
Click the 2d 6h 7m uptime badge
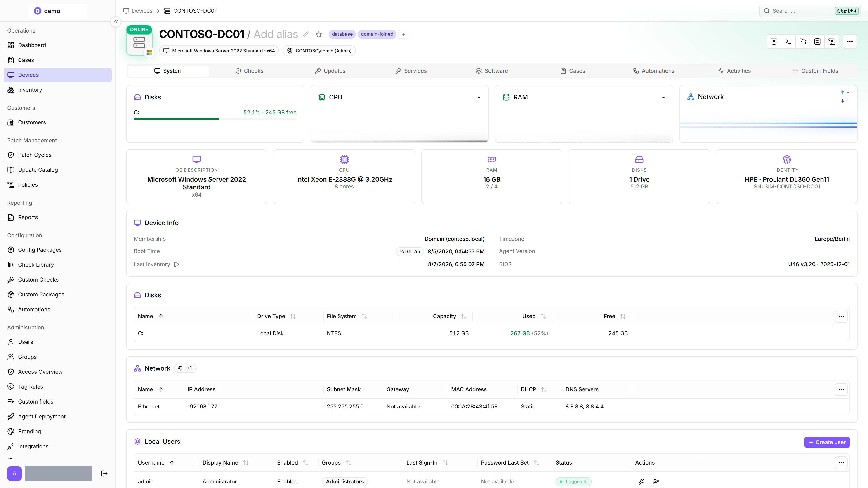410,252
